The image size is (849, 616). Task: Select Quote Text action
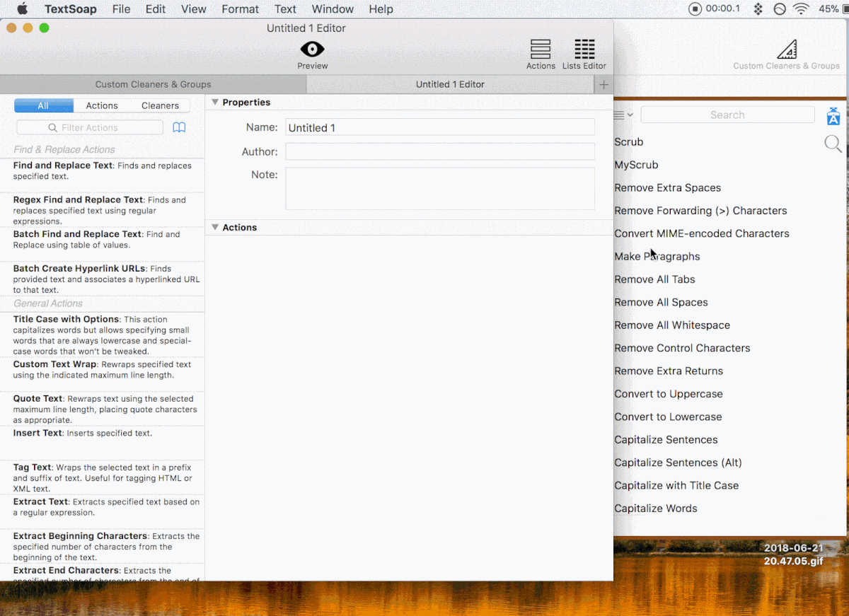(102, 409)
